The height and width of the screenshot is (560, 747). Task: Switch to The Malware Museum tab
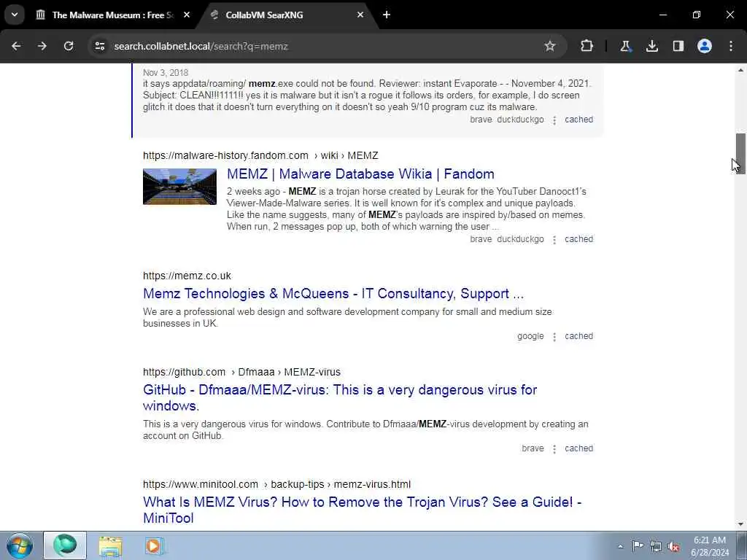click(x=112, y=15)
